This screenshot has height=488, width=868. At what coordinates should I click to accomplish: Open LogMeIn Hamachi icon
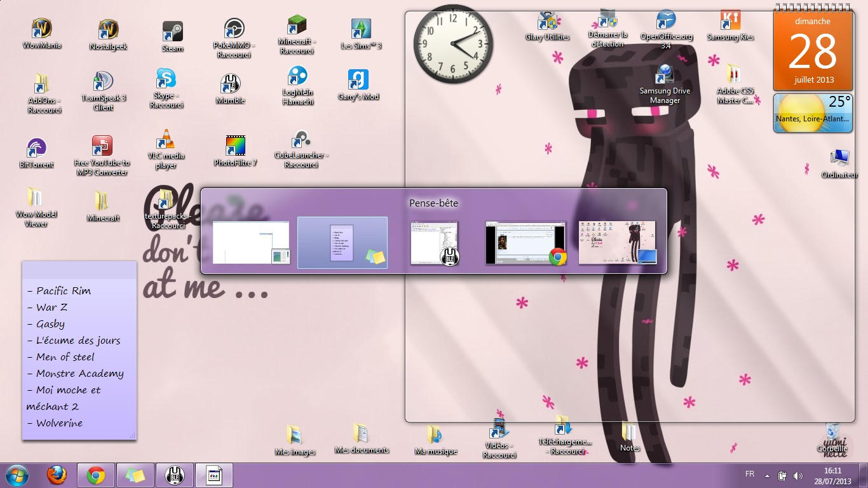click(297, 77)
